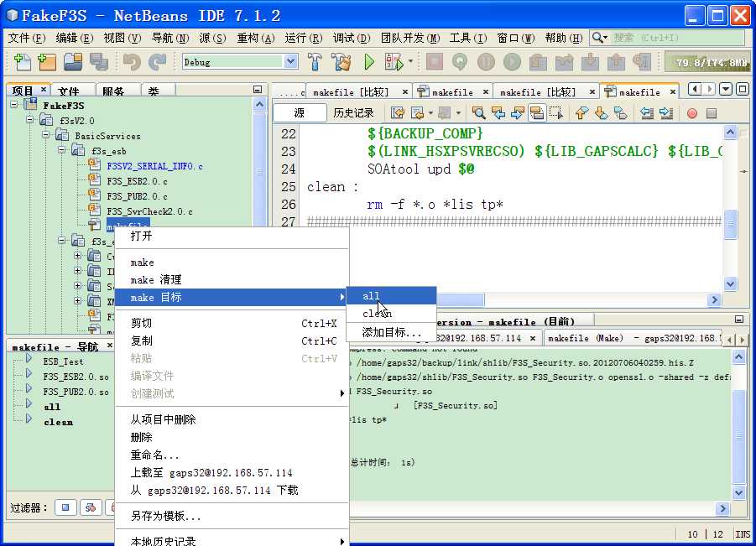
Task: Maximize editor window button
Action: (x=743, y=89)
